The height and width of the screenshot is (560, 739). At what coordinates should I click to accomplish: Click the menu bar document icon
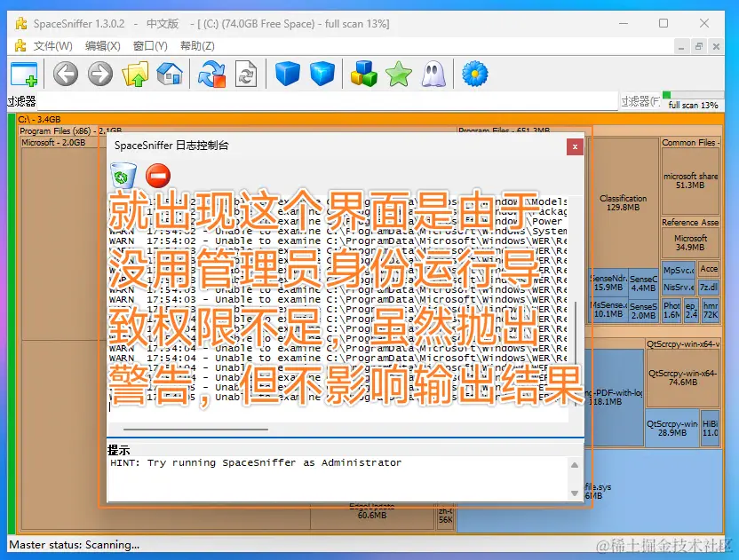(20, 45)
